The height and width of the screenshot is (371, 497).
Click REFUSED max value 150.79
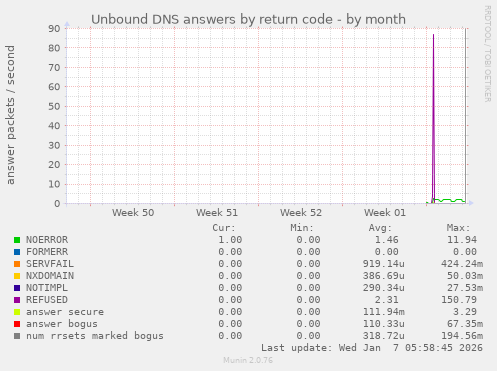click(459, 300)
